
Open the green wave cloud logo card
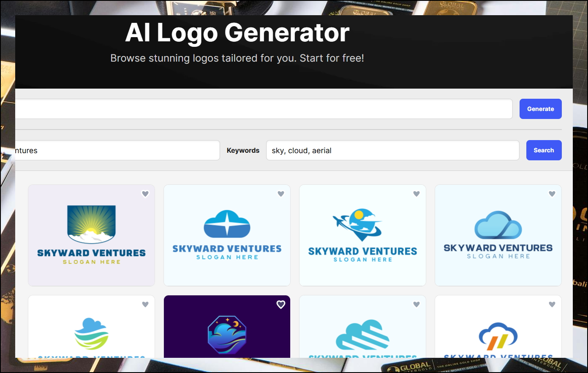pos(91,327)
